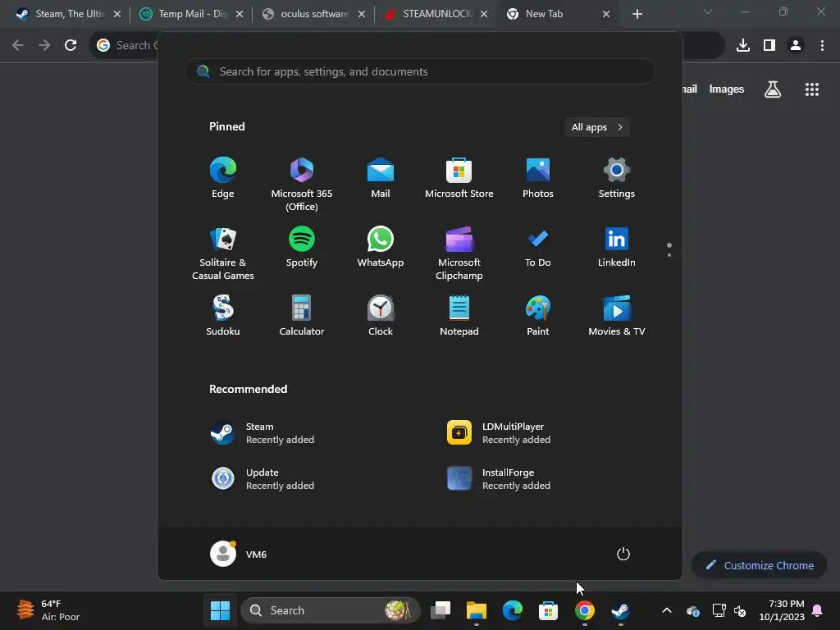Open a new Chrome tab
The width and height of the screenshot is (840, 630).
pos(637,14)
